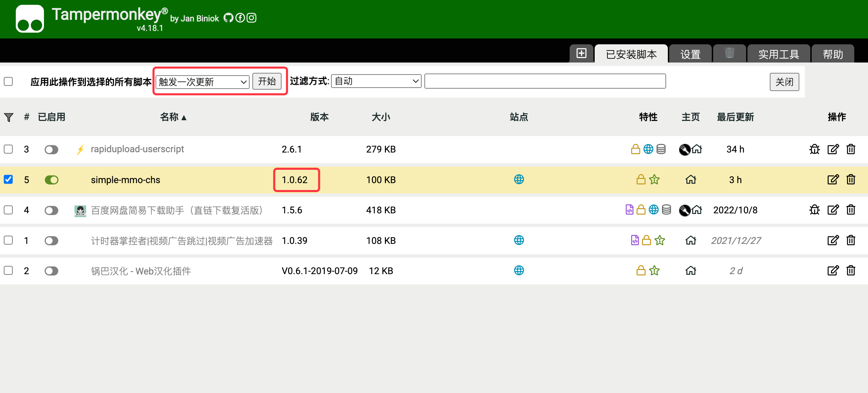Image resolution: width=868 pixels, height=393 pixels.
Task: Sort by the 版本 column header
Action: [319, 117]
